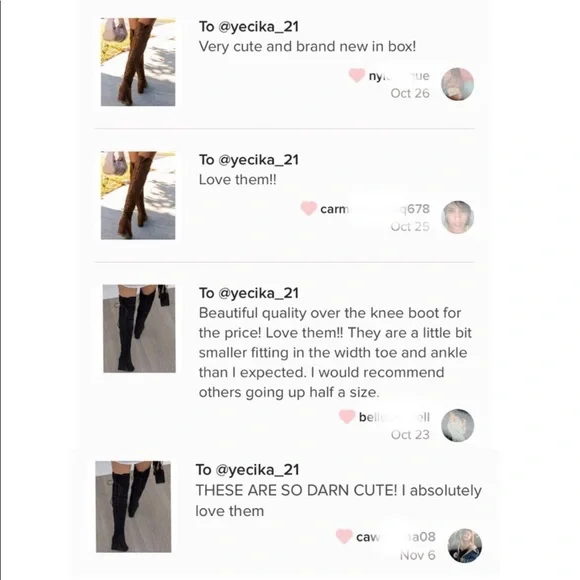This screenshot has width=580, height=580.
Task: Click the reviewer username ending in 678
Action: [x=375, y=209]
